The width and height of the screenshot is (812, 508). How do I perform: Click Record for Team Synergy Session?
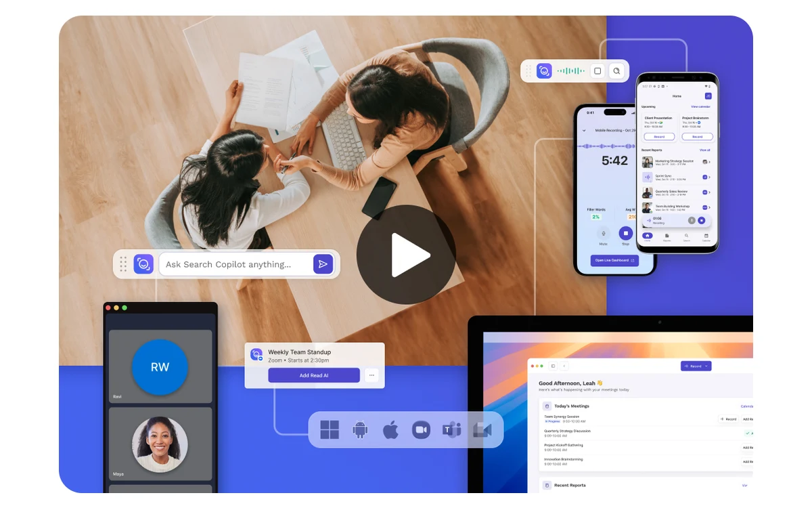(728, 419)
